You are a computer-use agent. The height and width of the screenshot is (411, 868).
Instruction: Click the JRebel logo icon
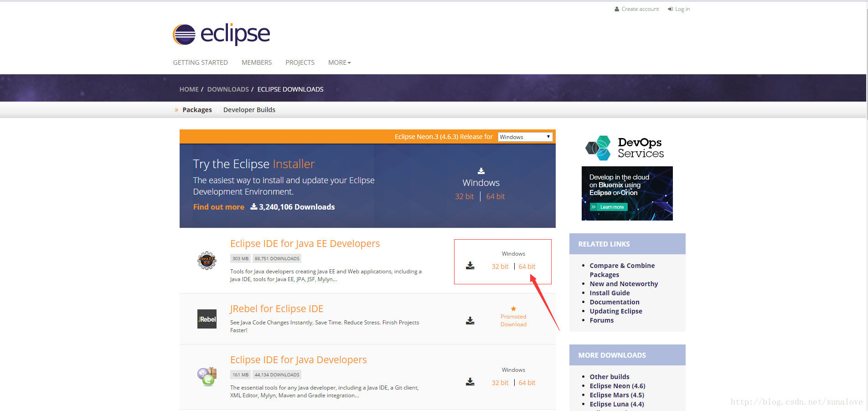tap(207, 319)
